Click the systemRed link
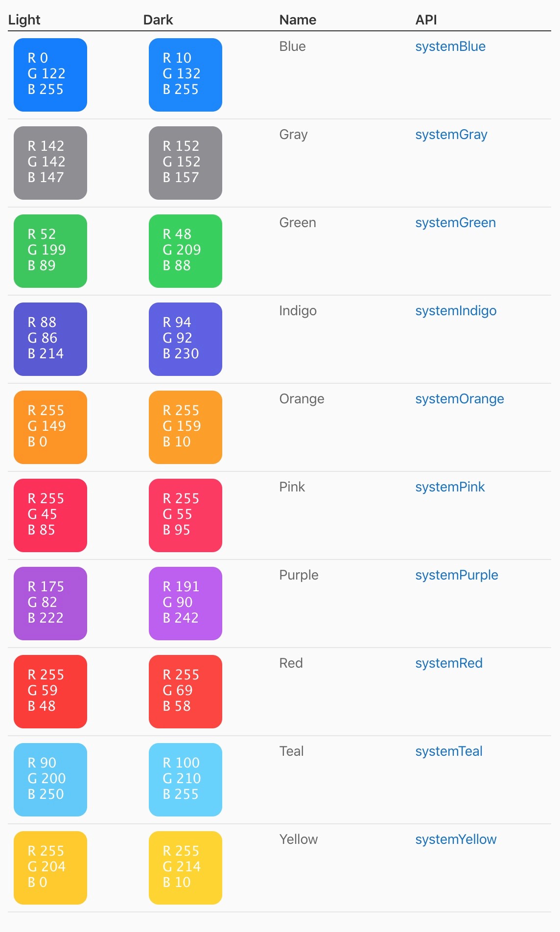Image resolution: width=560 pixels, height=932 pixels. [x=449, y=663]
